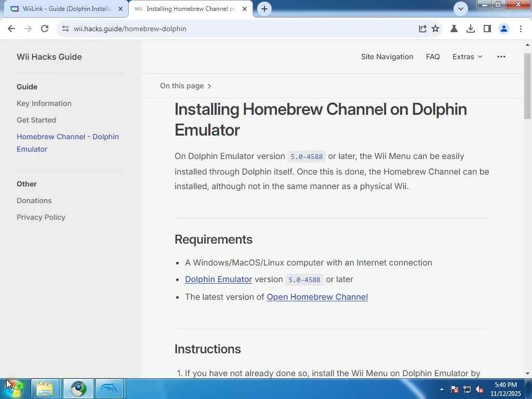Click the 5.0-4588 code in Requirements list
Viewport: 532px width, 399px height.
tap(304, 280)
